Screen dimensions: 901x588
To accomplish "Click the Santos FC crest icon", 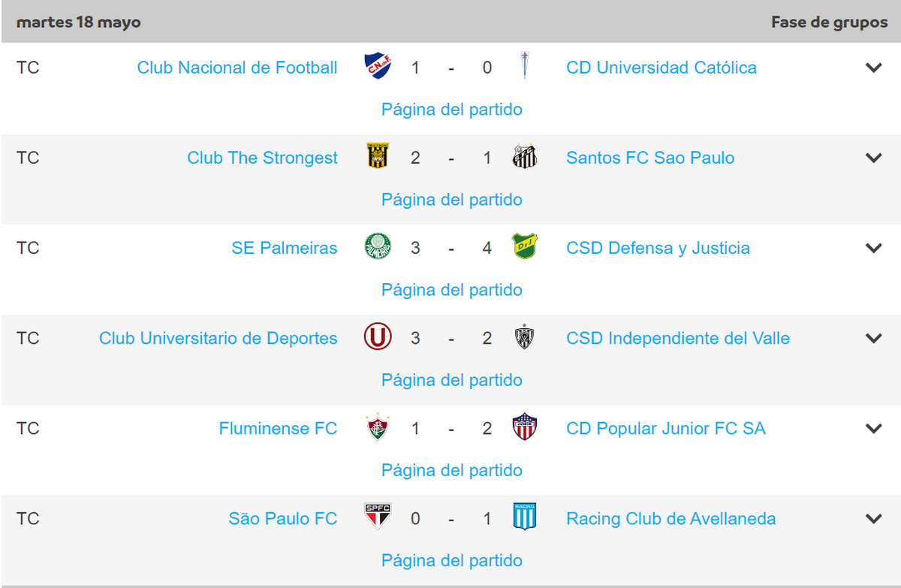I will tap(524, 156).
